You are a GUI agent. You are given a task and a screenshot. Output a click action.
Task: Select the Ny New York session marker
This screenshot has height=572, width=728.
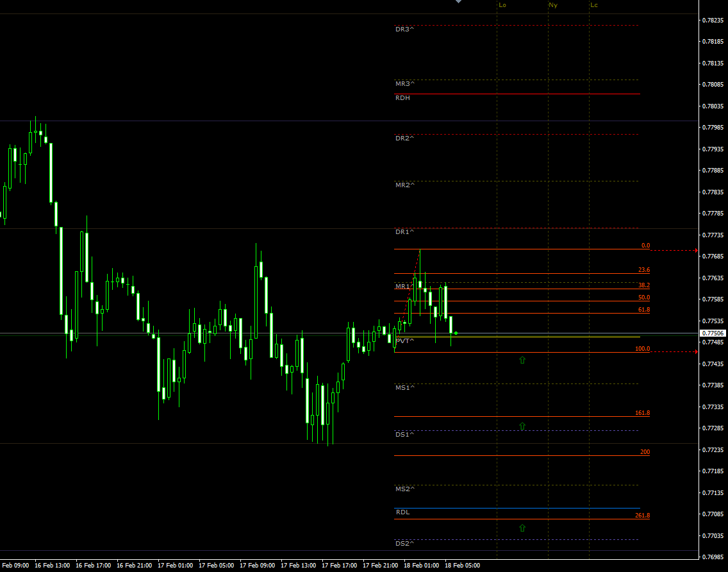click(552, 5)
